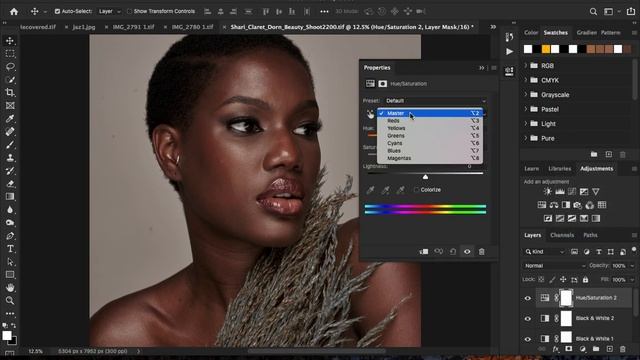Click the Play actions icon
Image resolution: width=640 pixels, height=360 pixels.
509,51
